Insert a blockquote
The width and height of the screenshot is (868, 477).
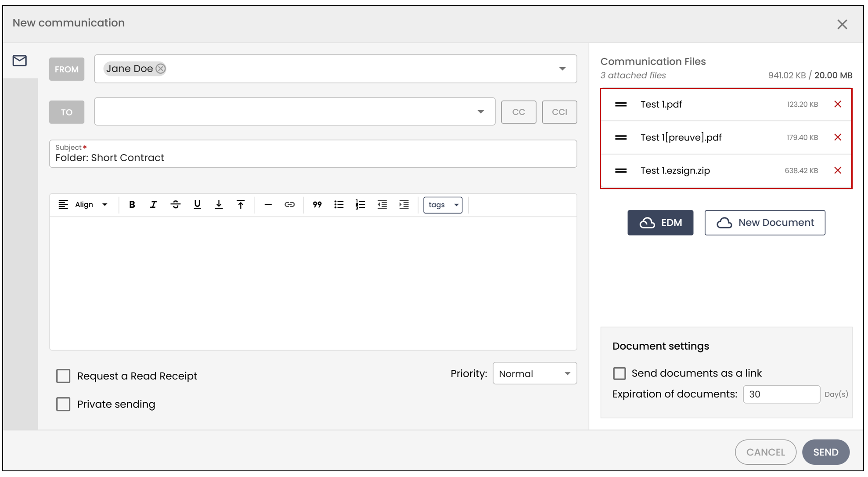point(317,205)
